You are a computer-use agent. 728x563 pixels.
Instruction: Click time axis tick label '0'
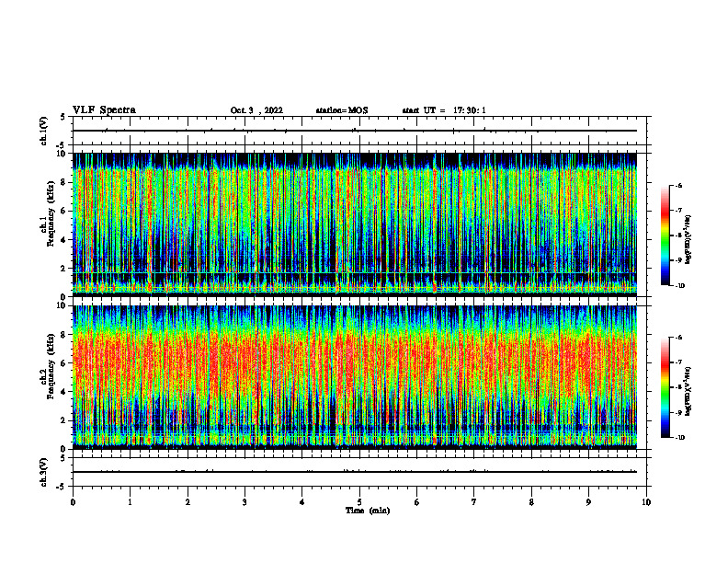pyautogui.click(x=73, y=502)
